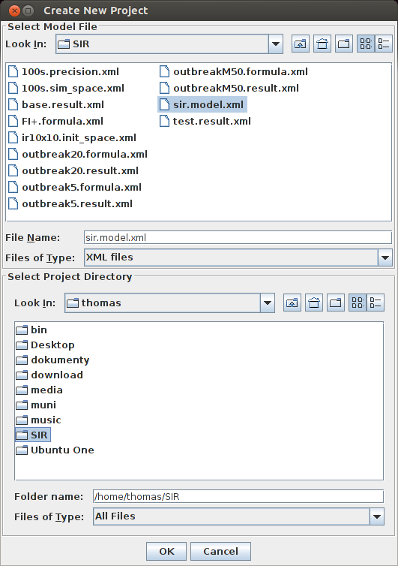Select the Ubuntu One folder

tap(55, 450)
